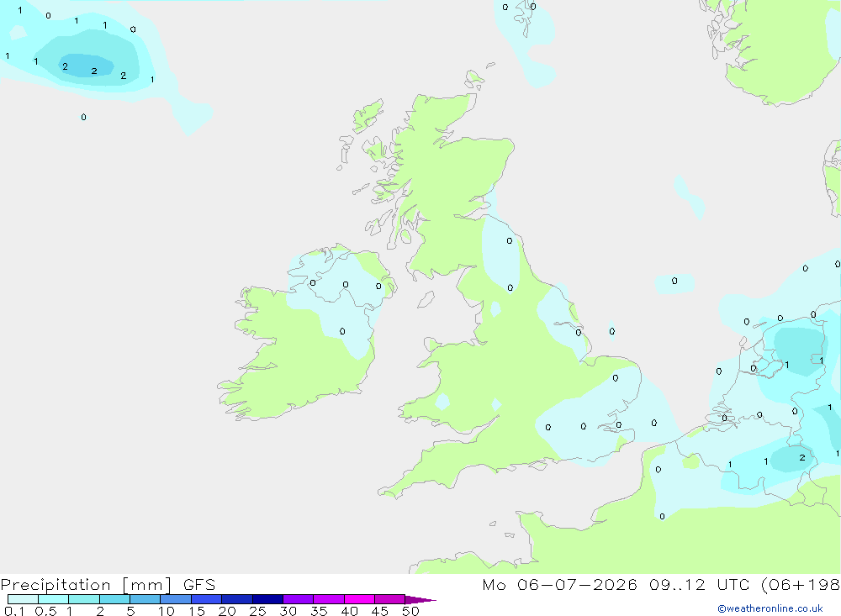The image size is (841, 616).
Task: Click the 0.1–0.5 mm legend swatch
Action: coord(23,599)
